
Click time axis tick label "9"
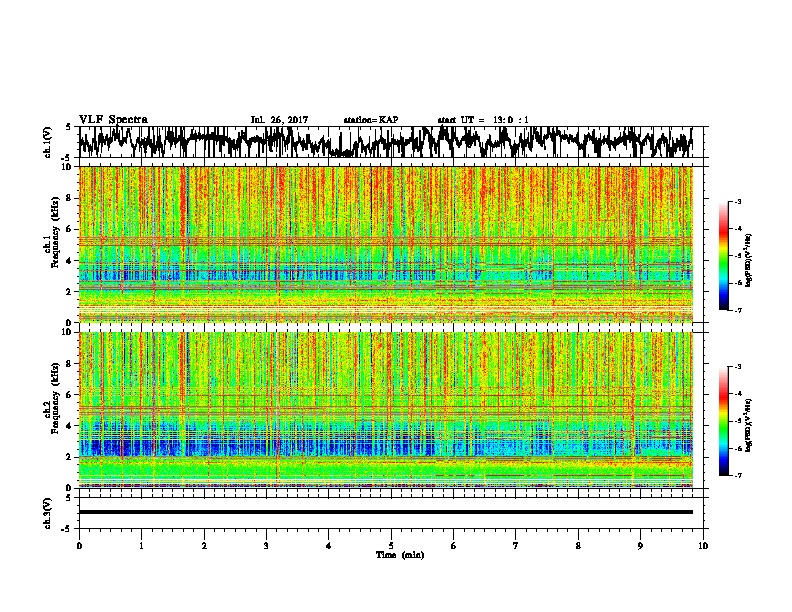click(640, 546)
